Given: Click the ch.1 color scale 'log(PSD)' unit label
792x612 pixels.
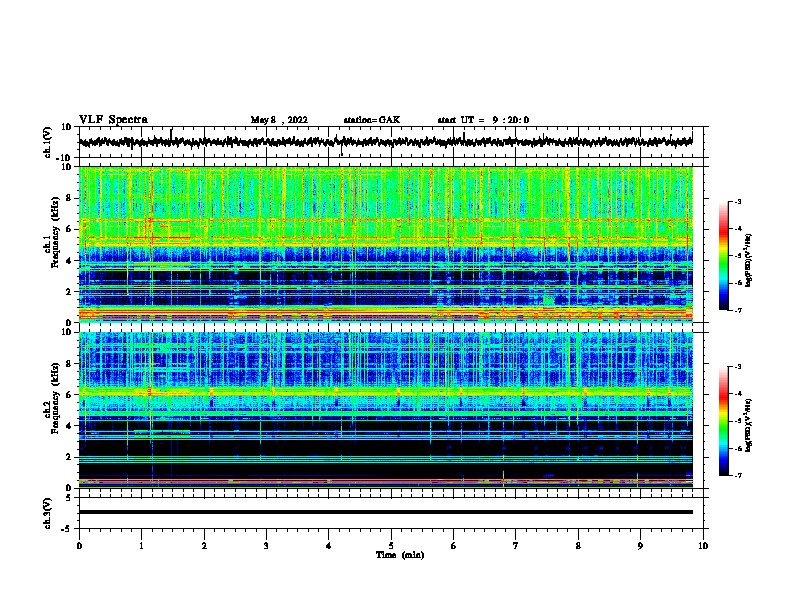Looking at the screenshot, I should (x=749, y=261).
